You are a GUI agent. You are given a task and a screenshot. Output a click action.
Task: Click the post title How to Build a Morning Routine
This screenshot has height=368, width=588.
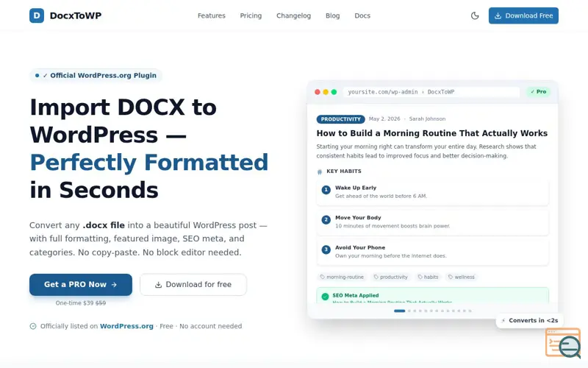tap(432, 133)
